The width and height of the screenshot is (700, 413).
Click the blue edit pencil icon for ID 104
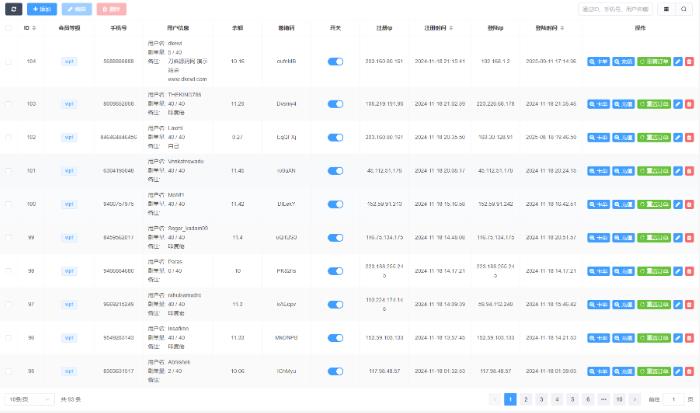[x=679, y=61]
